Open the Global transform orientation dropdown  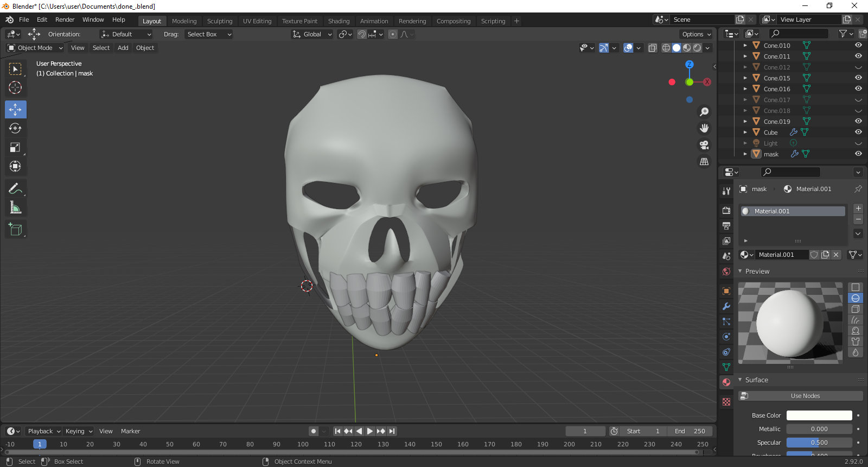click(x=312, y=34)
